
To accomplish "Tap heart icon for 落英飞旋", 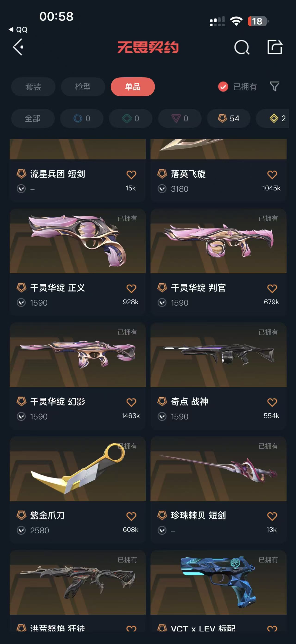I will tap(272, 174).
